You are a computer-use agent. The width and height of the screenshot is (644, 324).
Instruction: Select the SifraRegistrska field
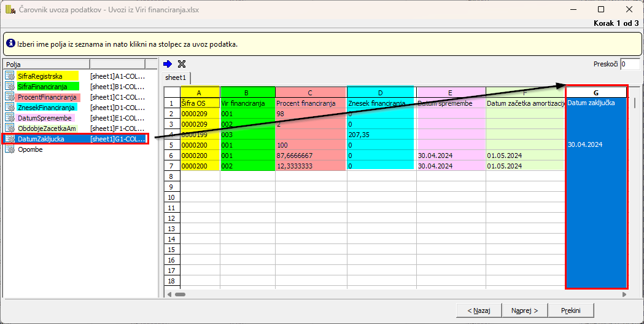point(40,76)
